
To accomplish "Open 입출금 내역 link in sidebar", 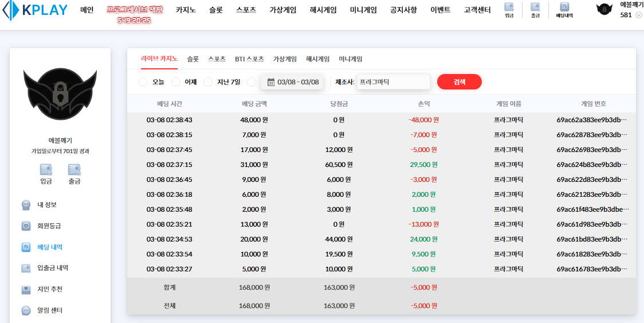I will tap(52, 268).
